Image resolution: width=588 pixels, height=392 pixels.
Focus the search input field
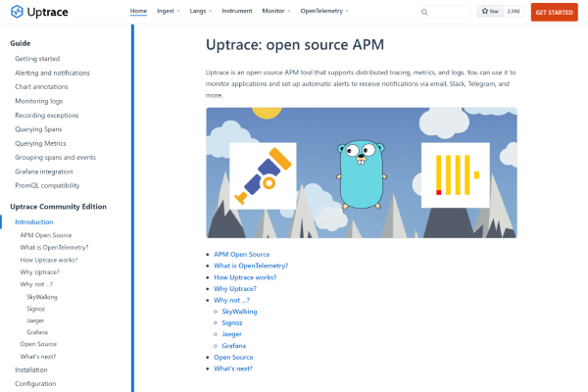click(x=444, y=12)
